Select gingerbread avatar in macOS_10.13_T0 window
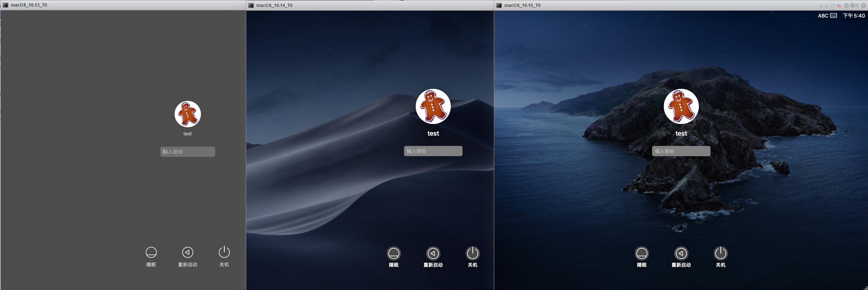Viewport: 868px width, 290px height. click(x=188, y=114)
